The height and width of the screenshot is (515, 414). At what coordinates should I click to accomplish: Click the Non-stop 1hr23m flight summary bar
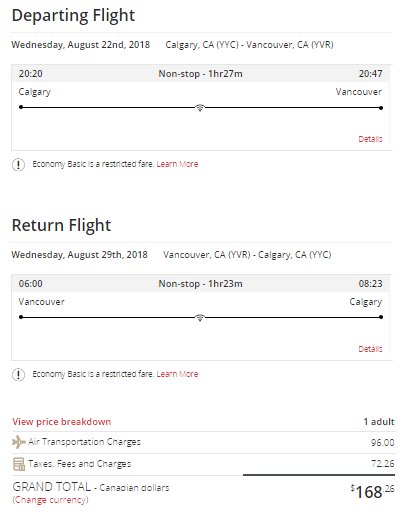click(200, 284)
